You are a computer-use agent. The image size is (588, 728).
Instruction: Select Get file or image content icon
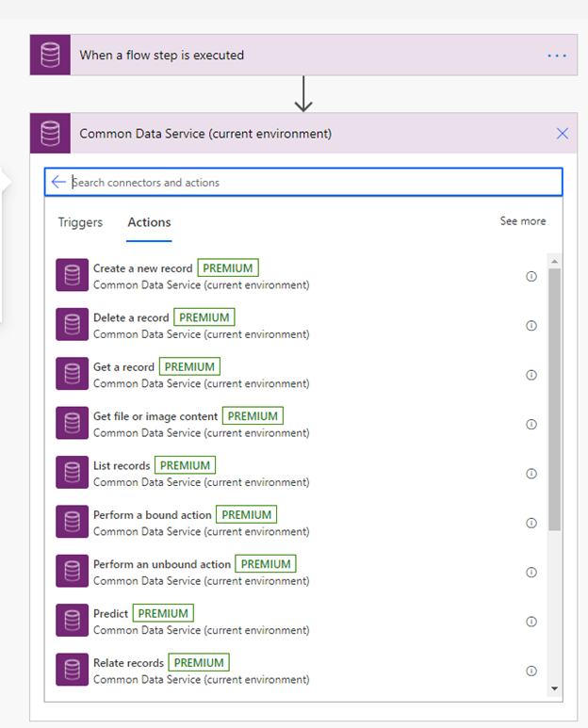coord(72,423)
